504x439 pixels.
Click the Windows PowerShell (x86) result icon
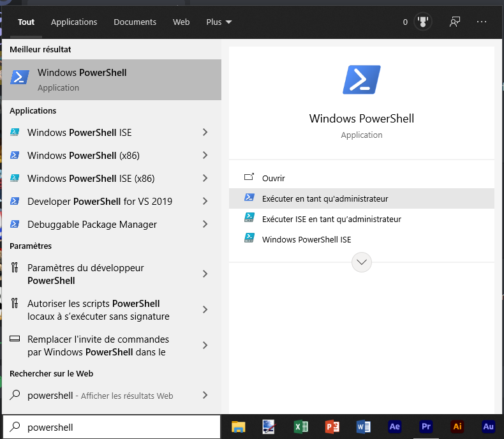click(15, 155)
